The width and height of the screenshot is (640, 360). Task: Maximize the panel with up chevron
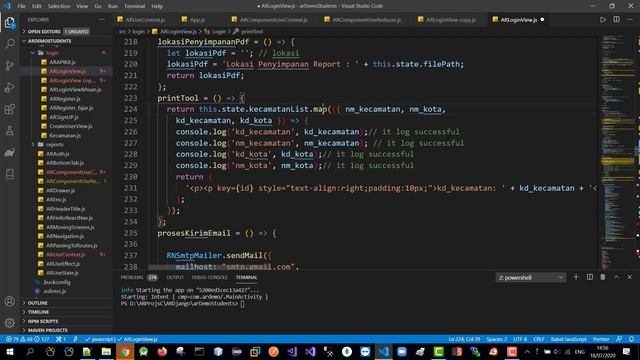click(616, 277)
